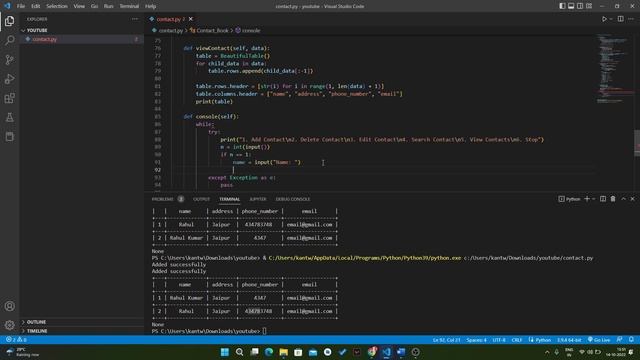Close the contact.py editor tab

tap(191, 19)
